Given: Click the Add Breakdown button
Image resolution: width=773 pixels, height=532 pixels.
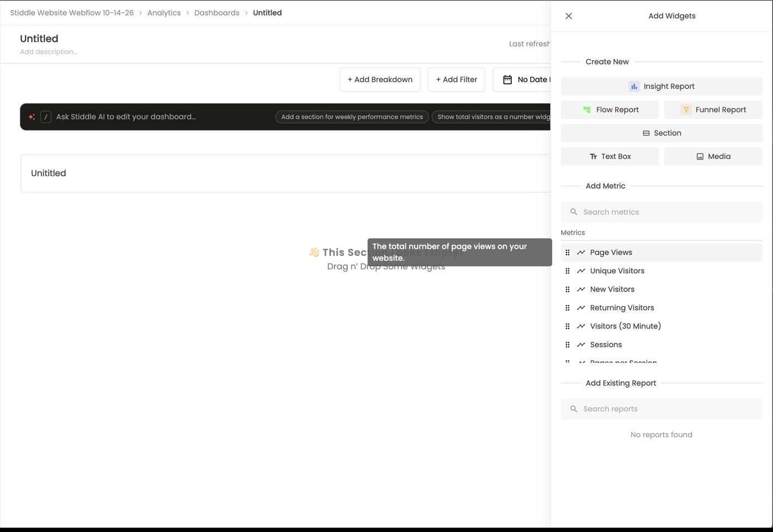Looking at the screenshot, I should click(380, 79).
